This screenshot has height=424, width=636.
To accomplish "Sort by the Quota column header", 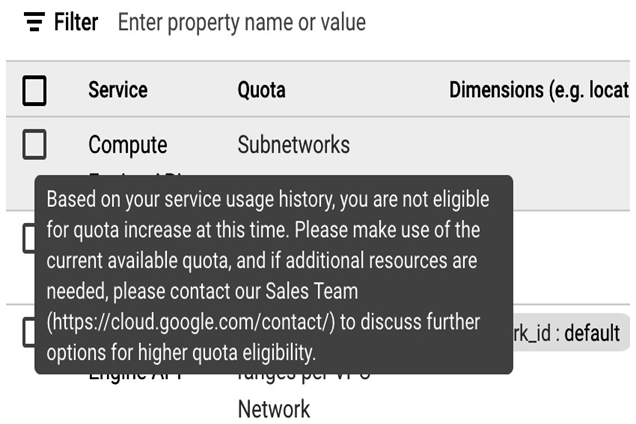I will point(262,90).
